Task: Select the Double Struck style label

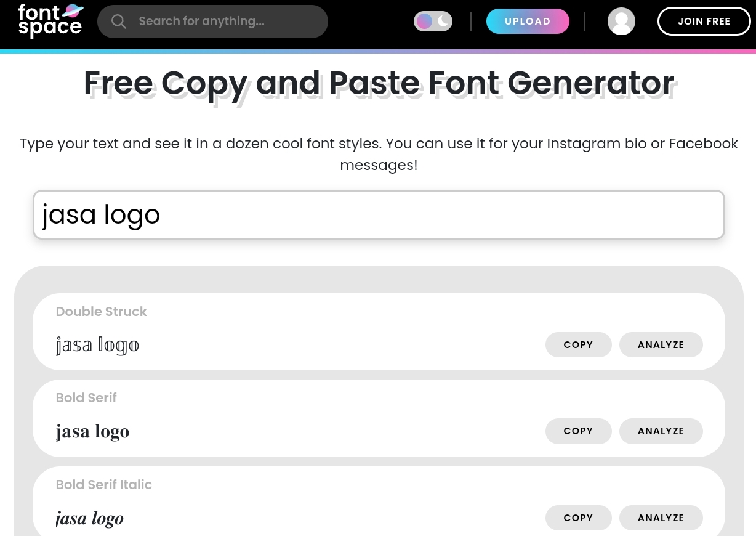Action: coord(101,311)
